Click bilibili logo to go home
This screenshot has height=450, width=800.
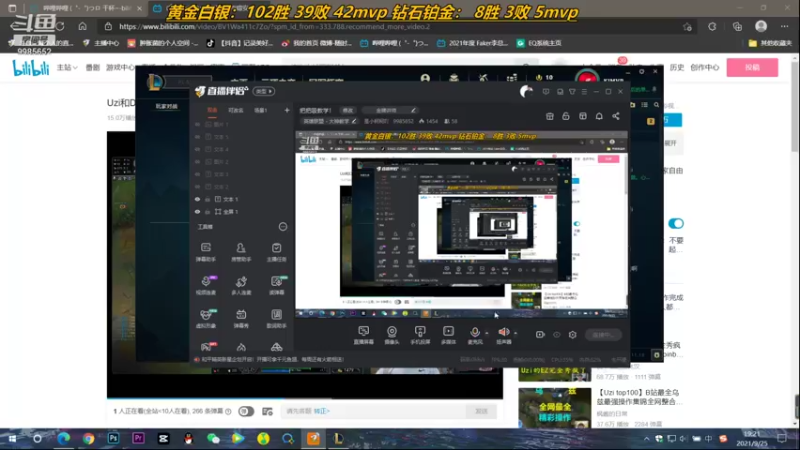31,67
